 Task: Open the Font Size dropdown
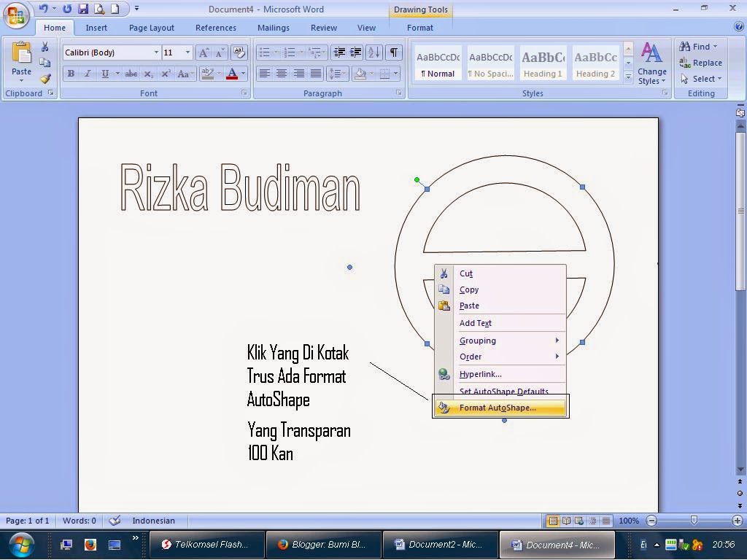point(189,52)
